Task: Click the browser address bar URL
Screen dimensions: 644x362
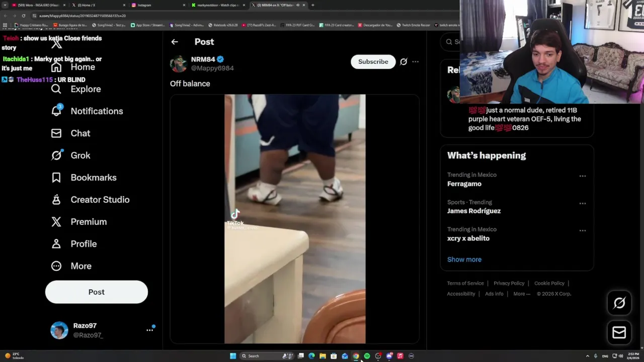Action: (83, 16)
